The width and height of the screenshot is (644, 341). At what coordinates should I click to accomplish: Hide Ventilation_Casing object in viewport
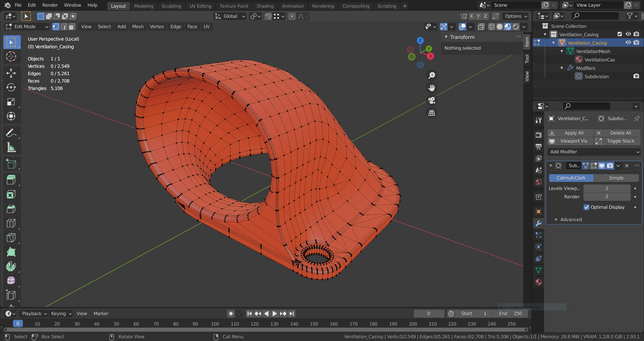point(628,43)
